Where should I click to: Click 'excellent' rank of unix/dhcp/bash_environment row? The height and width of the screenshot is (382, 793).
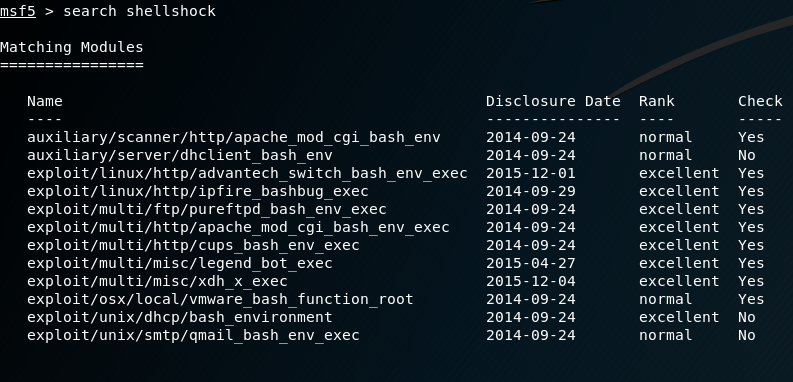(679, 317)
